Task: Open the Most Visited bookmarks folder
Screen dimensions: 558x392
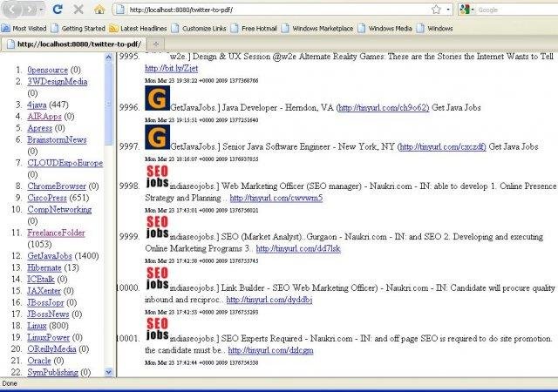Action: click(24, 29)
